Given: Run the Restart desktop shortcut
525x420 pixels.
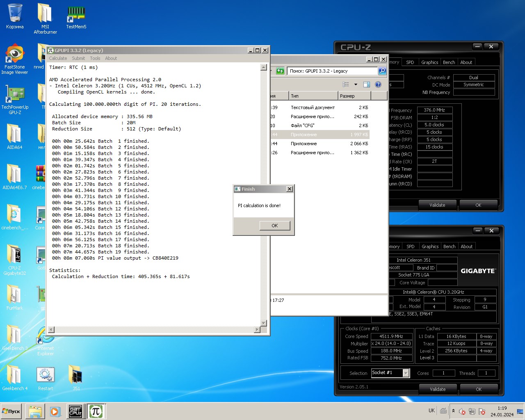Looking at the screenshot, I should coord(45,378).
